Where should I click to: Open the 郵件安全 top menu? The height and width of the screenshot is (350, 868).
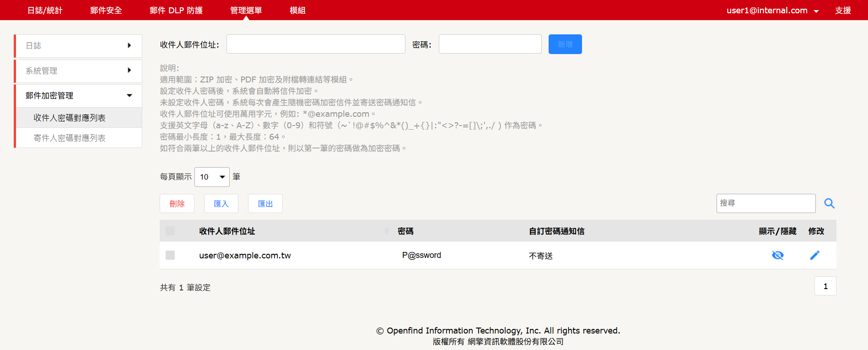(106, 10)
